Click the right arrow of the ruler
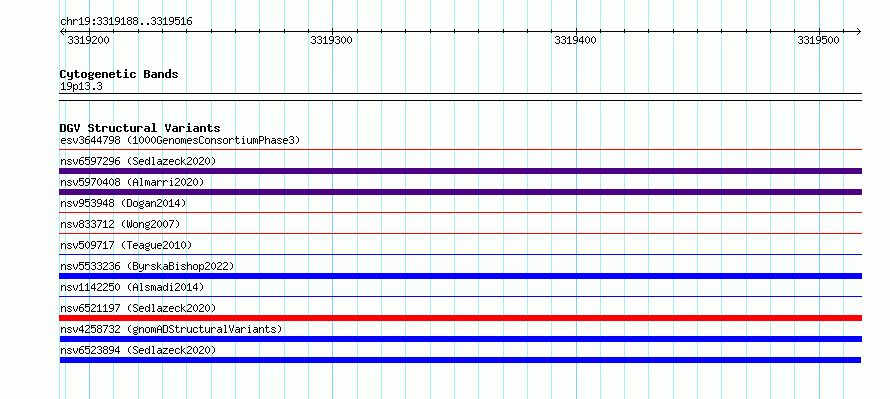The image size is (890, 399). pos(858,31)
